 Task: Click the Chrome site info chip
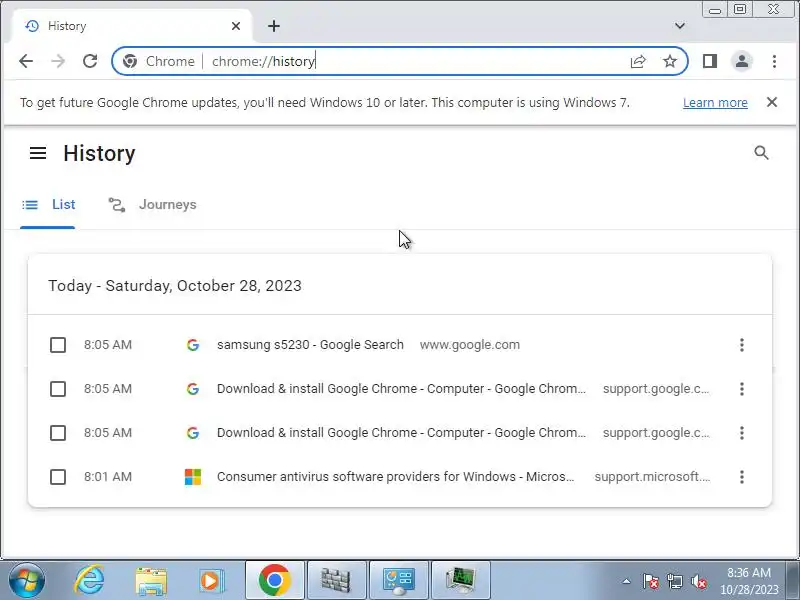click(160, 61)
